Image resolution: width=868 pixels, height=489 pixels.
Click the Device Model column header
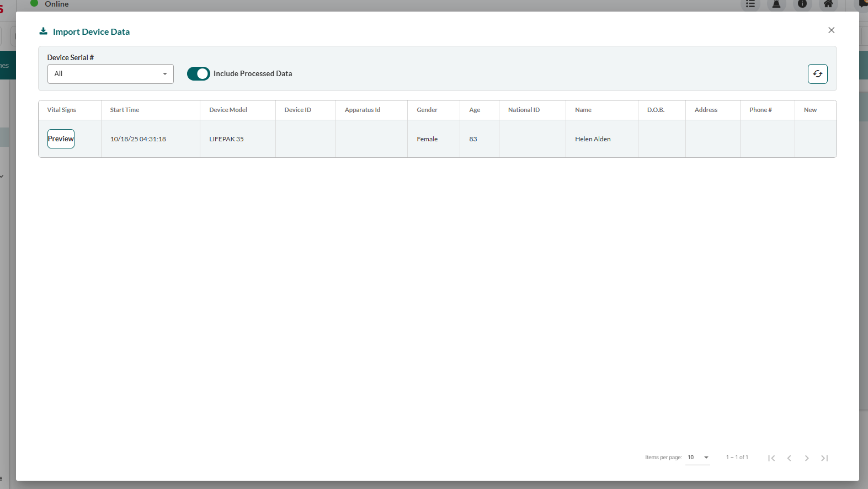pyautogui.click(x=228, y=110)
